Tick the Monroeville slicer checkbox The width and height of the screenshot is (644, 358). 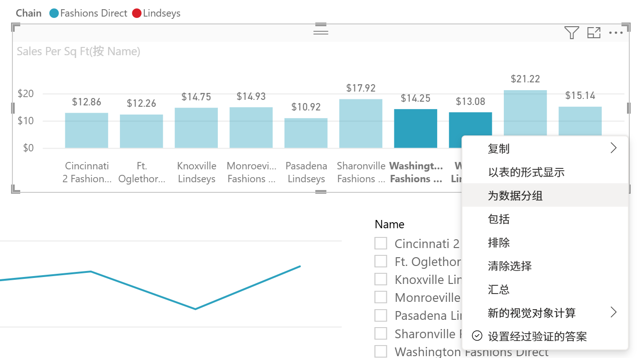pos(381,297)
